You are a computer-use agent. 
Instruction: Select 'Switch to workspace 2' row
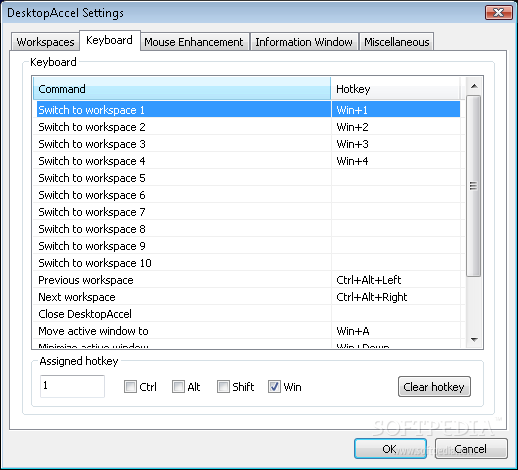[248, 127]
